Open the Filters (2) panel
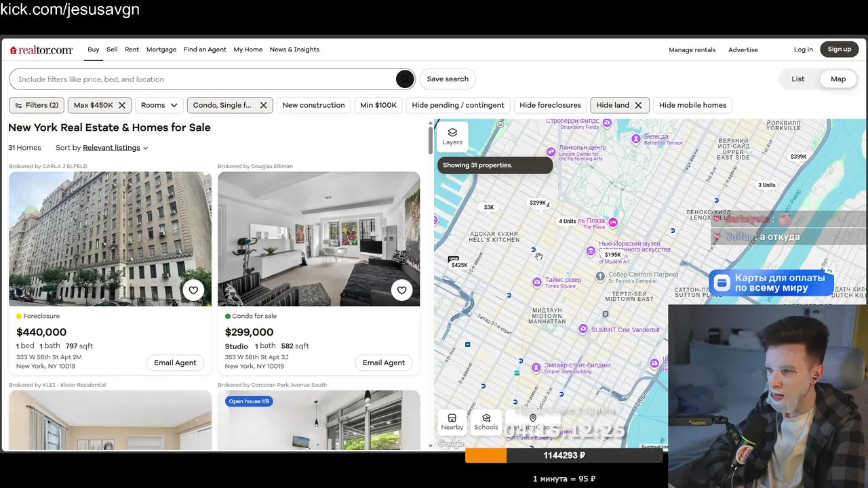The width and height of the screenshot is (868, 488). pos(37,105)
